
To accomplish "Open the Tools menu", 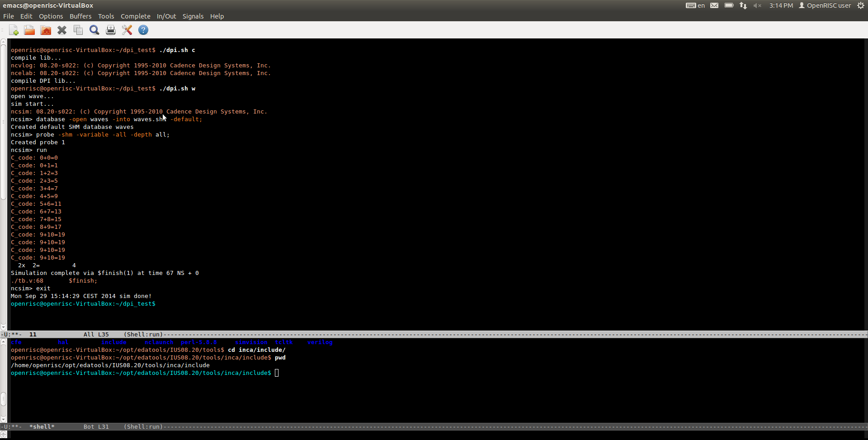I will point(106,16).
